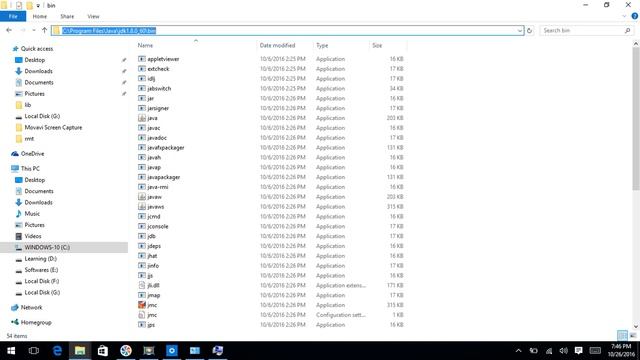This screenshot has width=640, height=360.
Task: Switch to the Home ribbon tab
Action: click(40, 16)
